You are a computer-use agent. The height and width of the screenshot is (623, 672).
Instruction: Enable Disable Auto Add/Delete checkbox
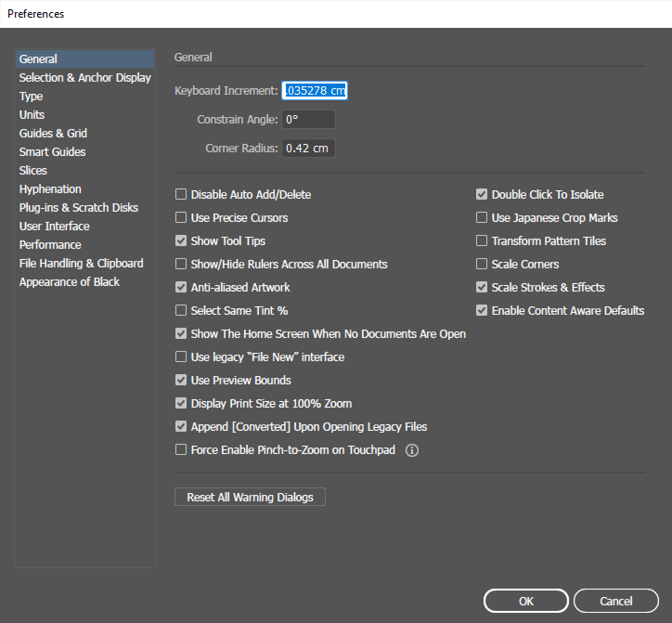(182, 195)
